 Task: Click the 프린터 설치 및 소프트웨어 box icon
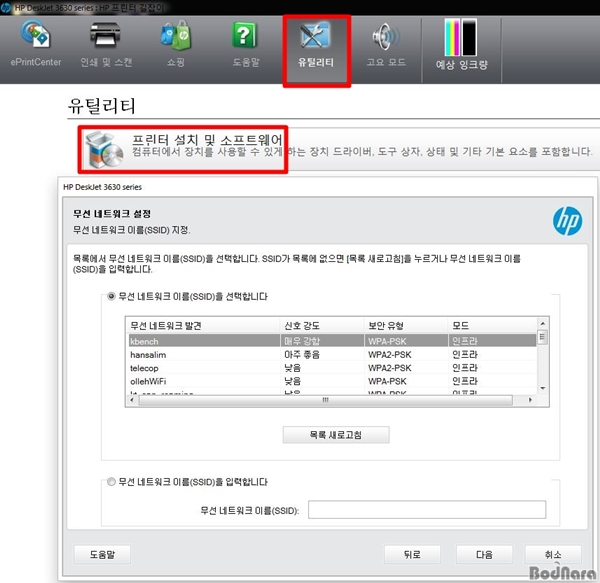(x=104, y=150)
